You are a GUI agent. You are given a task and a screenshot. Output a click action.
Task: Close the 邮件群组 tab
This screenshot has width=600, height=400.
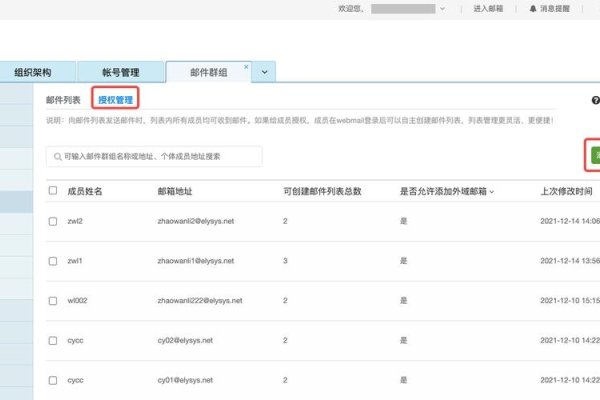pos(246,67)
